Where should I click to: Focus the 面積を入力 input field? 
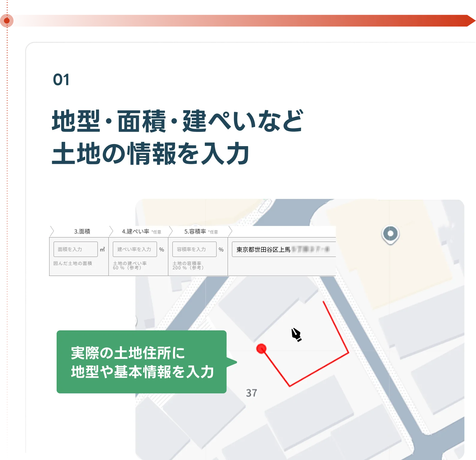(x=76, y=249)
